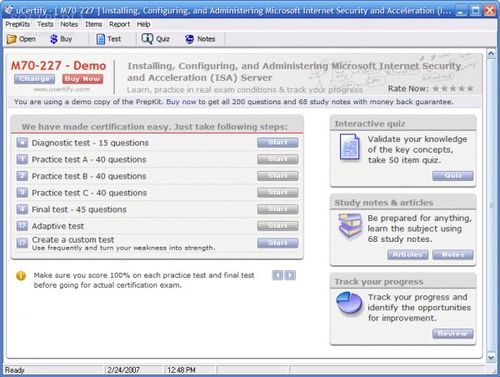
Task: Click the scrollbar up arrow
Action: click(x=491, y=53)
